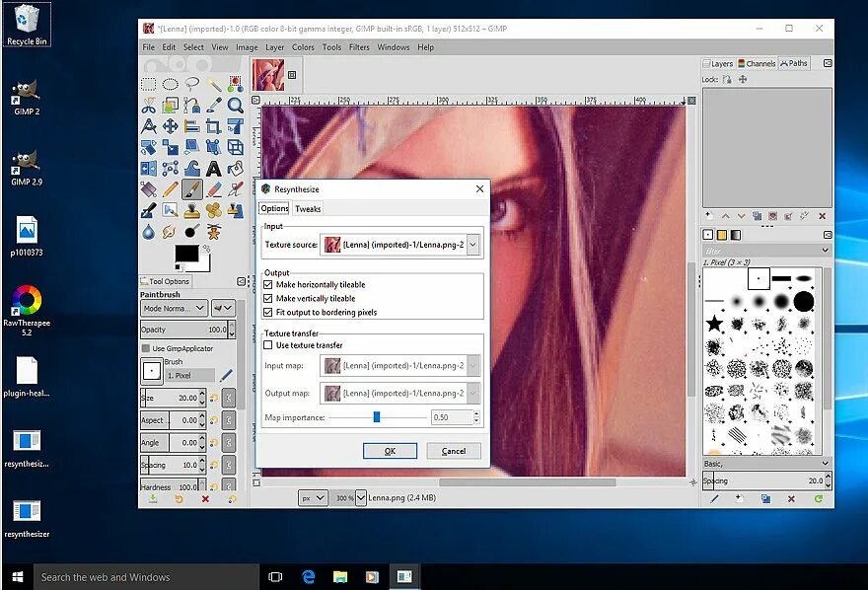Switch to the Channels tab
868x590 pixels.
pos(757,64)
